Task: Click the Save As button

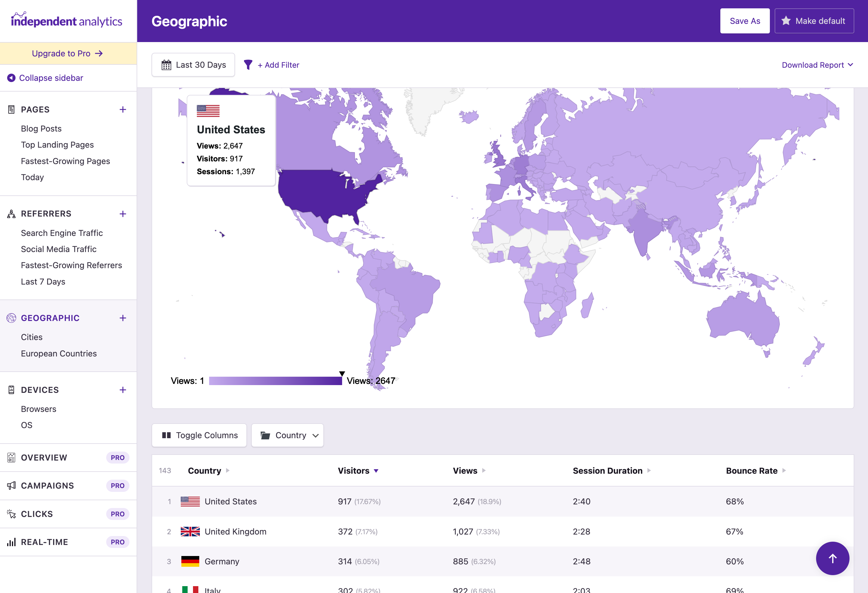Action: 745,21
